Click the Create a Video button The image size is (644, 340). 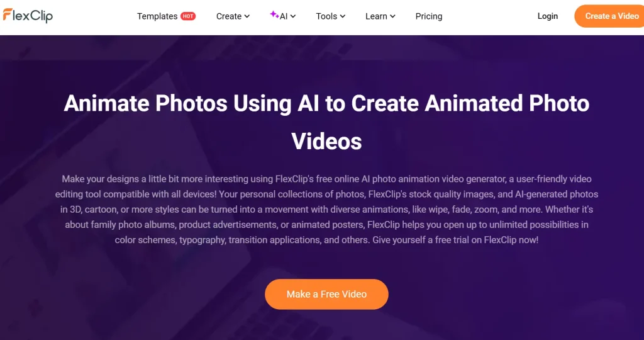(x=609, y=16)
